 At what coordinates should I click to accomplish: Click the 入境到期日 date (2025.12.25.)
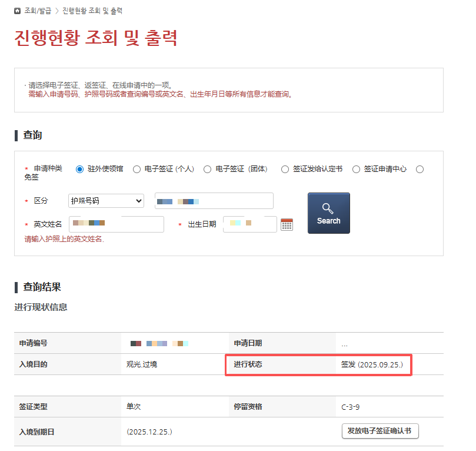tap(149, 432)
